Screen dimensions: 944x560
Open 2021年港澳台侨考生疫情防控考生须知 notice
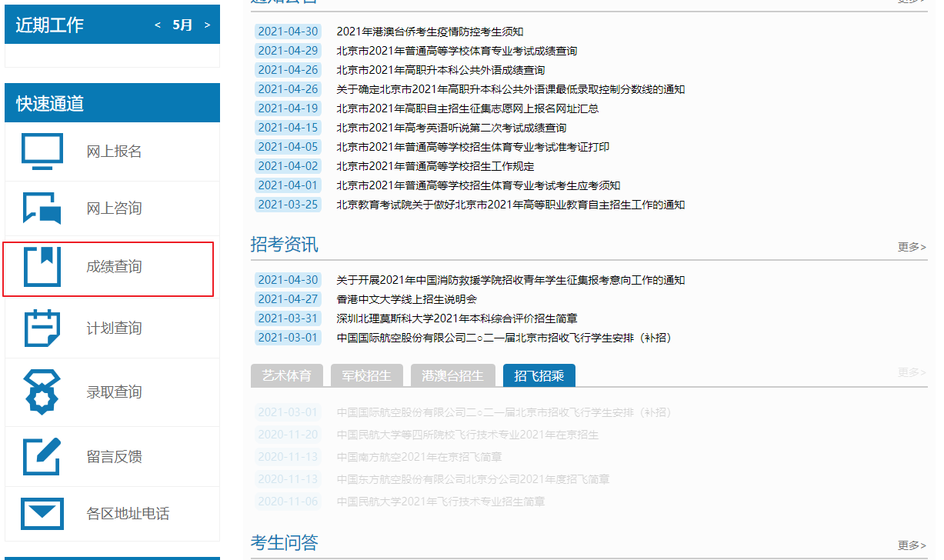coord(429,32)
